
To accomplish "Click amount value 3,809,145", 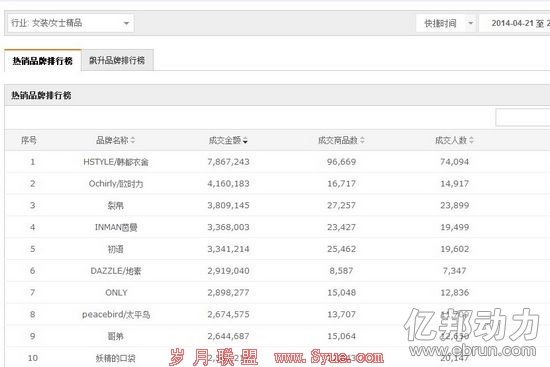I will click(228, 205).
